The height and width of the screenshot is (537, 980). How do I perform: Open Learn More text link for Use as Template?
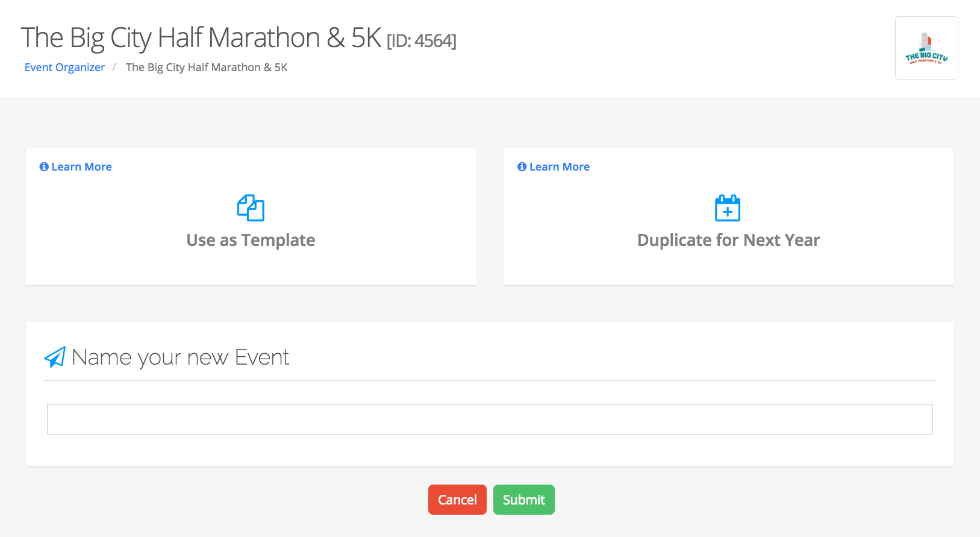point(81,167)
